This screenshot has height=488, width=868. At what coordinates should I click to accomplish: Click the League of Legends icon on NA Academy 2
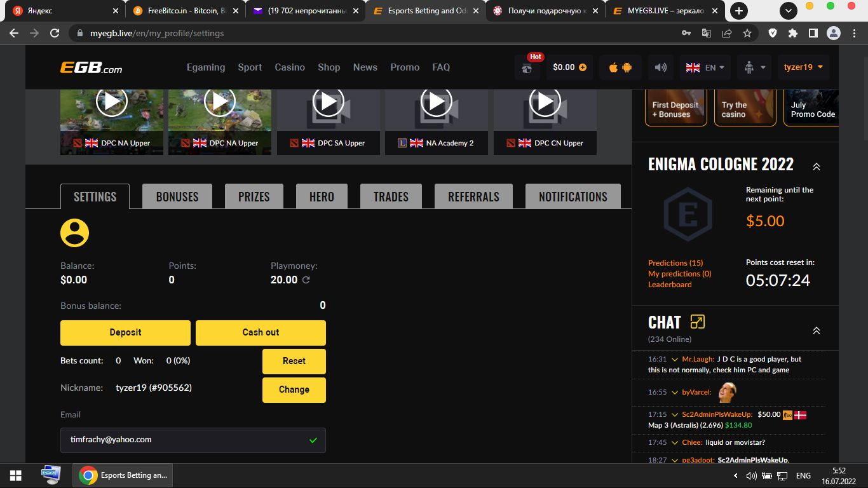point(402,143)
